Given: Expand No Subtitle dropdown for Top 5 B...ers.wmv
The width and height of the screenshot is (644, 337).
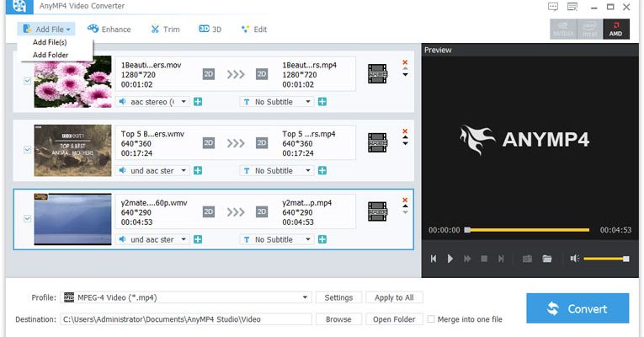Looking at the screenshot, I should pos(307,170).
